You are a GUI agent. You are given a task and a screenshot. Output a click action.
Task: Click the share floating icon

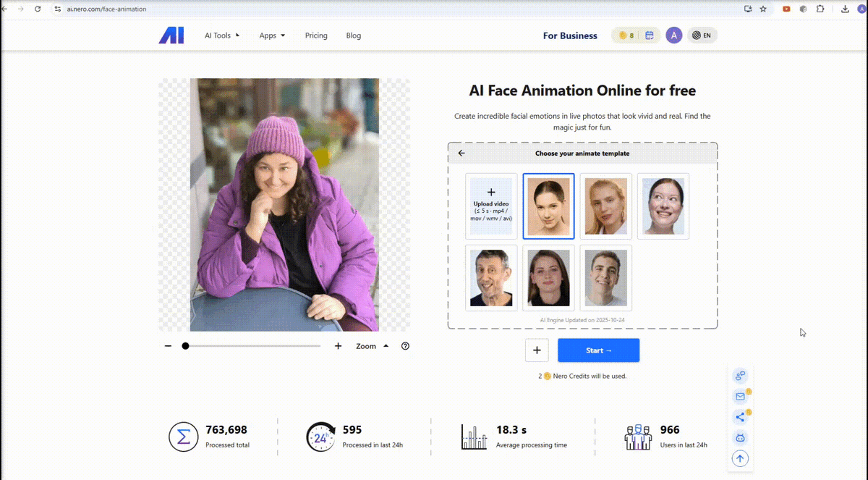[x=740, y=417]
